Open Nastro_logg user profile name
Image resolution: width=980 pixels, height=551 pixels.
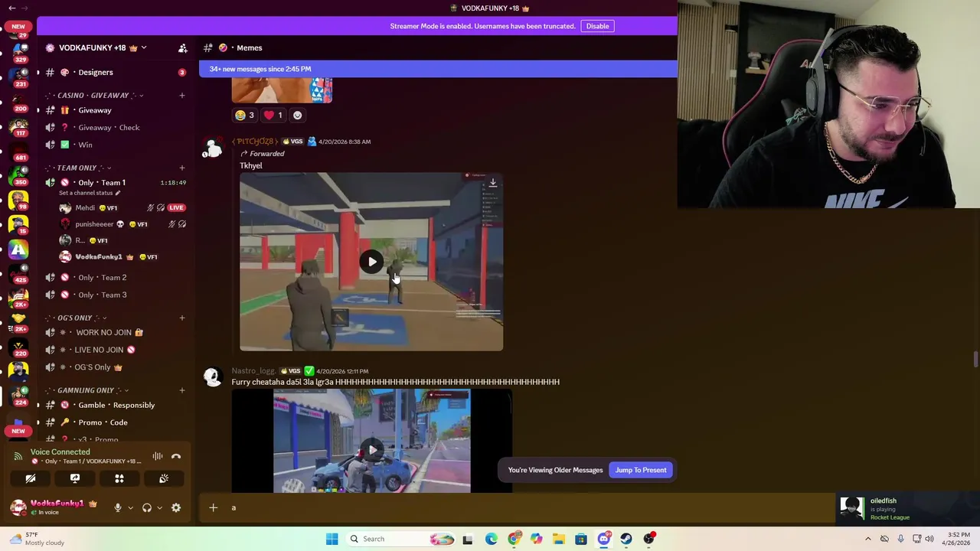[253, 370]
